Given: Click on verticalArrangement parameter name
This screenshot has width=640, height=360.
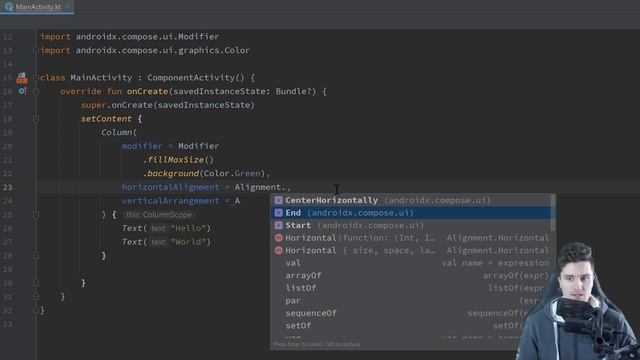Looking at the screenshot, I should coord(170,201).
